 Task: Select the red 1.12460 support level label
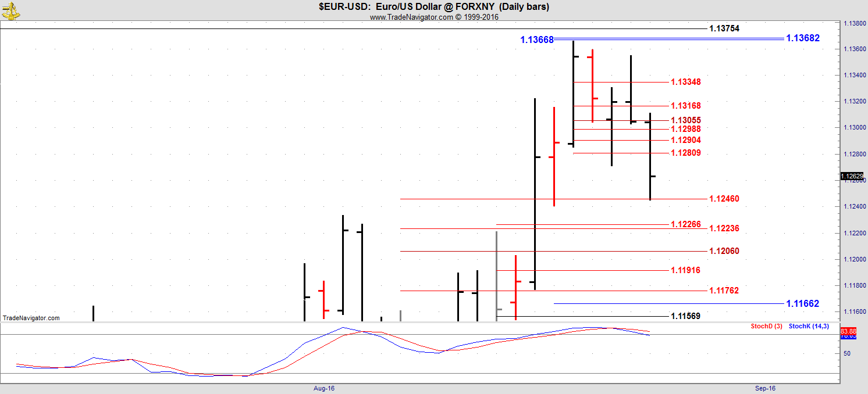coord(724,199)
